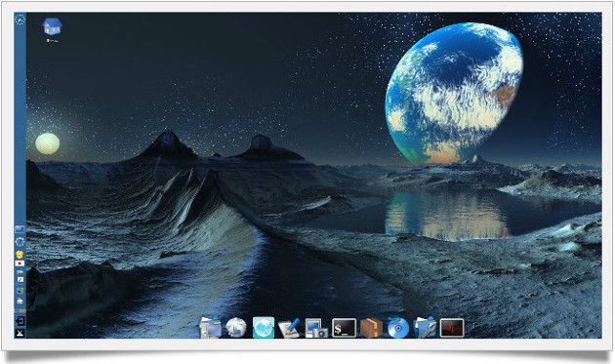615x364 pixels.
Task: Click the black X icon at panel bottom
Action: (x=20, y=333)
